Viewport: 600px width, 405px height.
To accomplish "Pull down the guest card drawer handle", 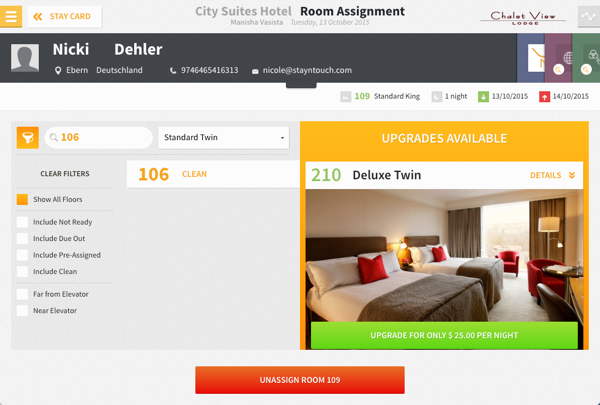I will click(x=301, y=85).
